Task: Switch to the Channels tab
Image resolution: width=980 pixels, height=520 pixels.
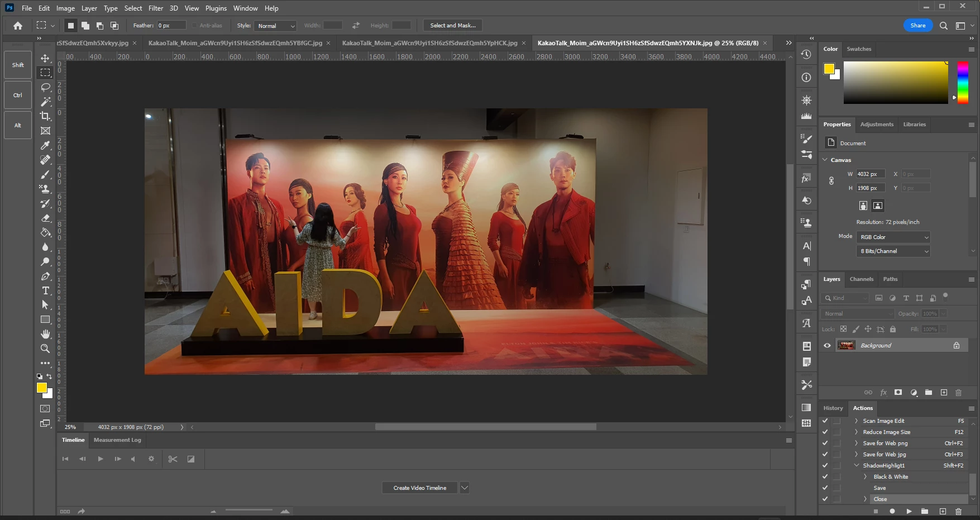Action: (x=862, y=279)
